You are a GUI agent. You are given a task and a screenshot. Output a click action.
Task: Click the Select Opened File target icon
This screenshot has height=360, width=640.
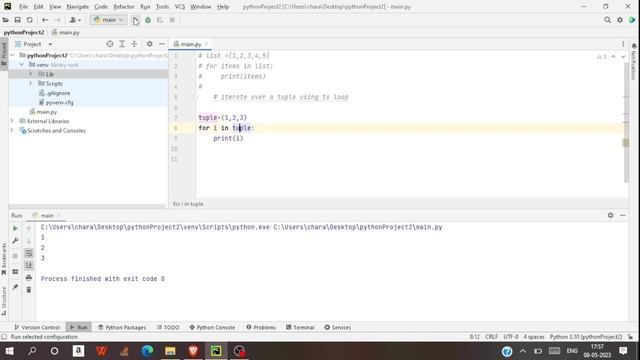pyautogui.click(x=110, y=44)
